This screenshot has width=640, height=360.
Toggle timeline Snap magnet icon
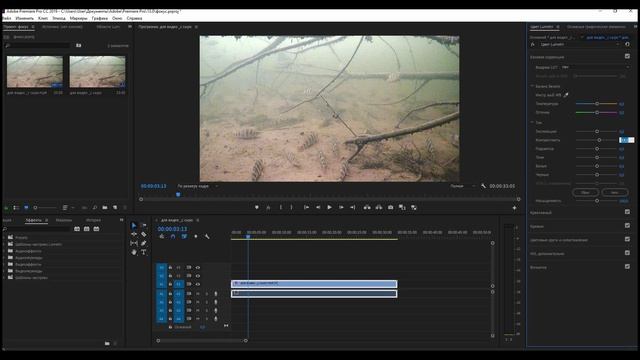tap(173, 236)
